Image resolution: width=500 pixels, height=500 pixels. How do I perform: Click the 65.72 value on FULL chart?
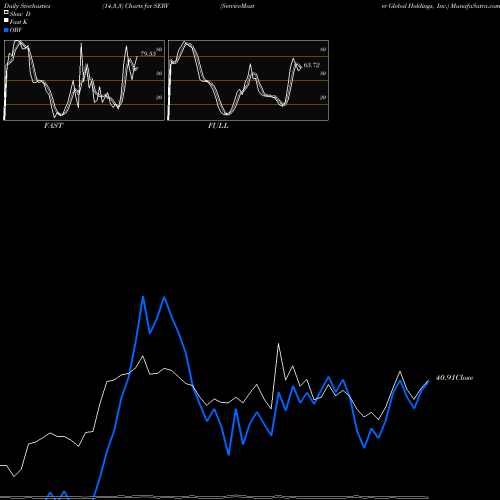pyautogui.click(x=312, y=65)
